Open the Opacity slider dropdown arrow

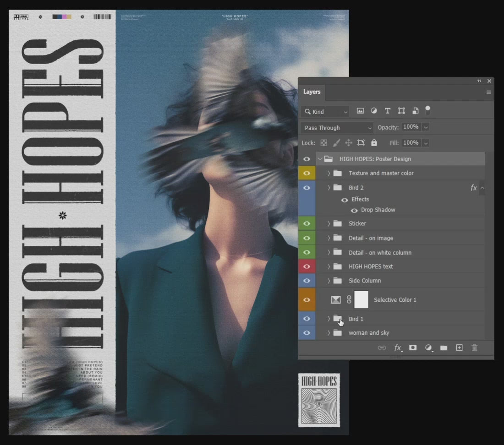pos(426,127)
